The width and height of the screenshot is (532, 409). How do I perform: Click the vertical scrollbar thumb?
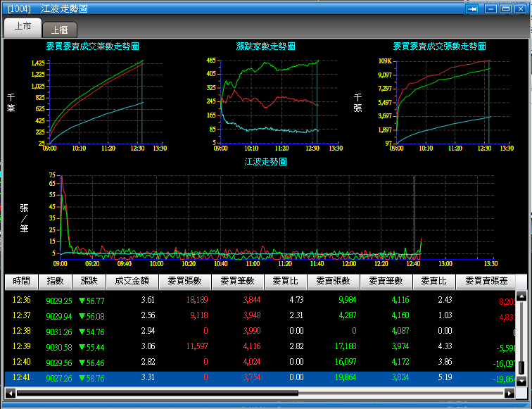coord(521,367)
